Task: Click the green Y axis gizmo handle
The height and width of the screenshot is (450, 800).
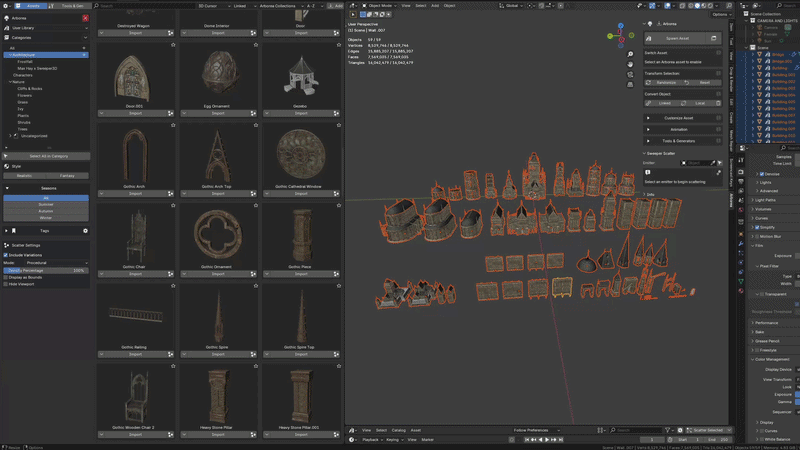Action: 610,36
